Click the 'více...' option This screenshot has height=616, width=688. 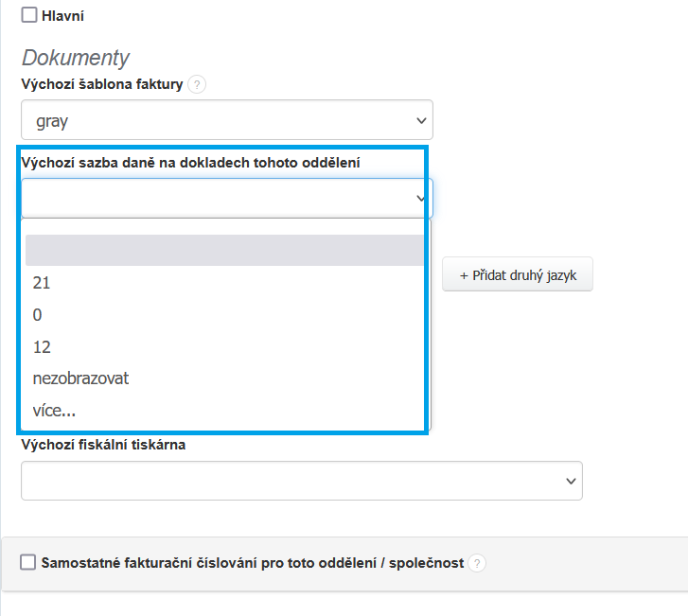[54, 411]
